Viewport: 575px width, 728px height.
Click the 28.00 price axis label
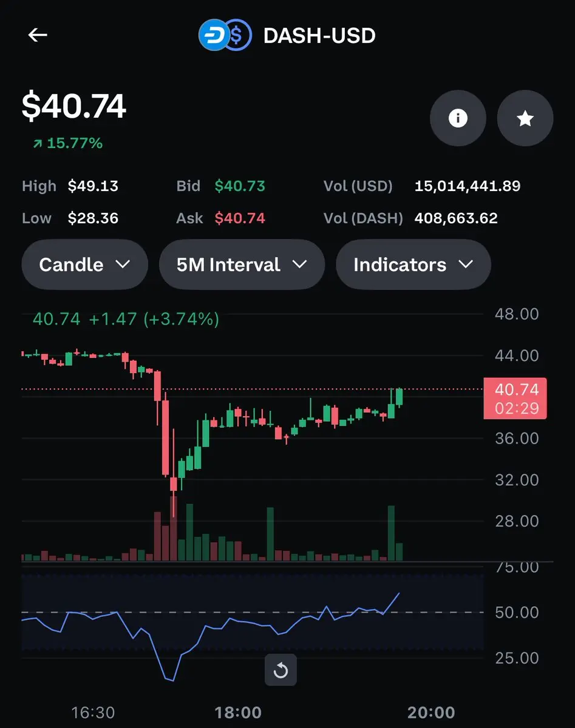(x=517, y=521)
